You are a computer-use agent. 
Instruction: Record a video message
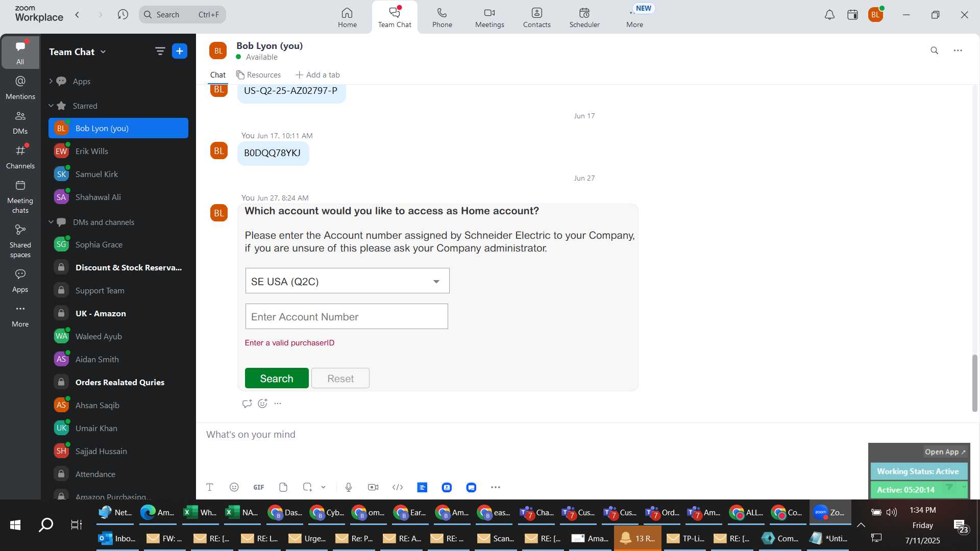(373, 487)
